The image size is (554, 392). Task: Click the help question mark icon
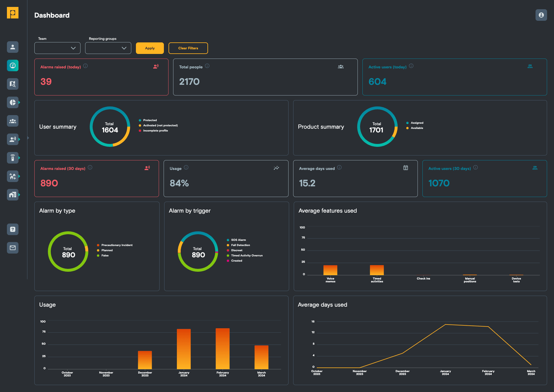coord(13,229)
